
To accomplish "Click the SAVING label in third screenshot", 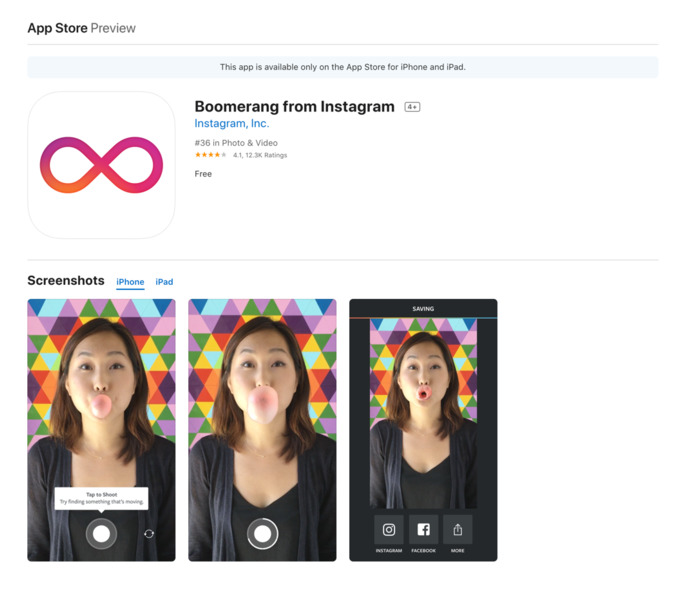I will coord(423,309).
